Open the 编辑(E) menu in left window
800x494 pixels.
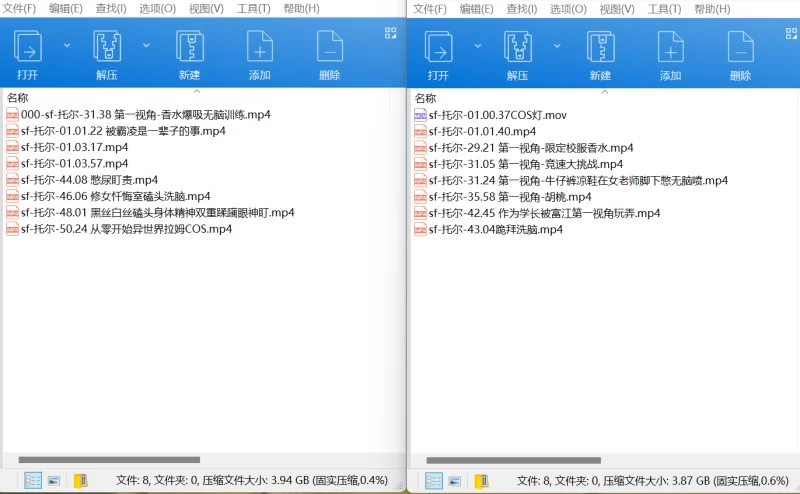click(66, 9)
